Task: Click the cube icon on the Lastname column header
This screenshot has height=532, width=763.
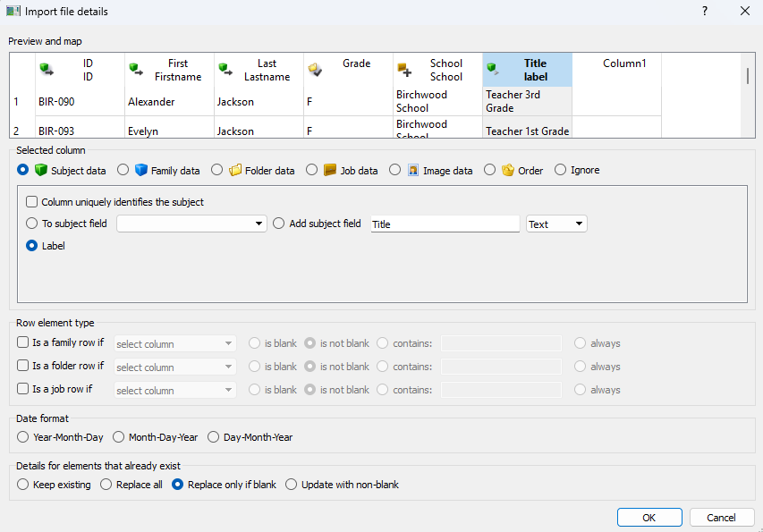Action: pos(225,66)
